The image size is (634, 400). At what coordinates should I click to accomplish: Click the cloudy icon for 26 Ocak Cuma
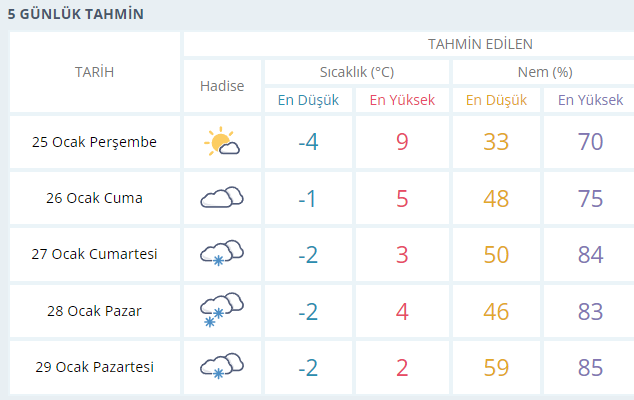point(222,198)
